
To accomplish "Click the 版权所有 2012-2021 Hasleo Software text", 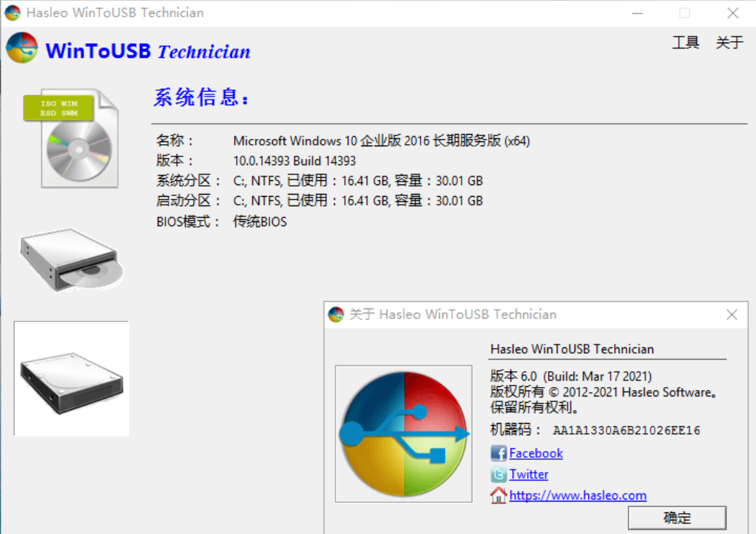I will coord(603,392).
